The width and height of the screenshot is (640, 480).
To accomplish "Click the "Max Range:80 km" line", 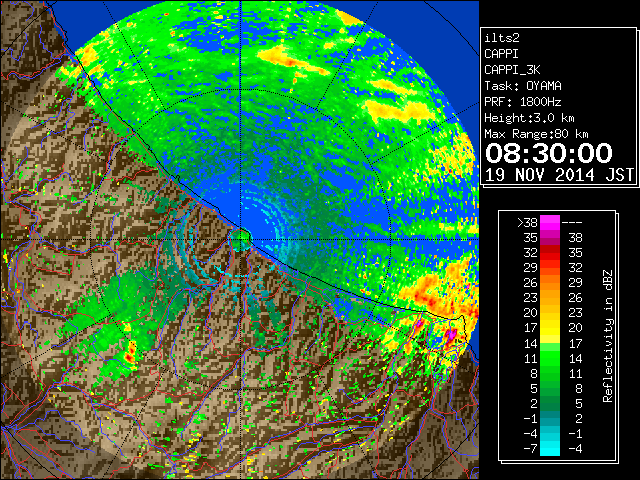I will [536, 134].
